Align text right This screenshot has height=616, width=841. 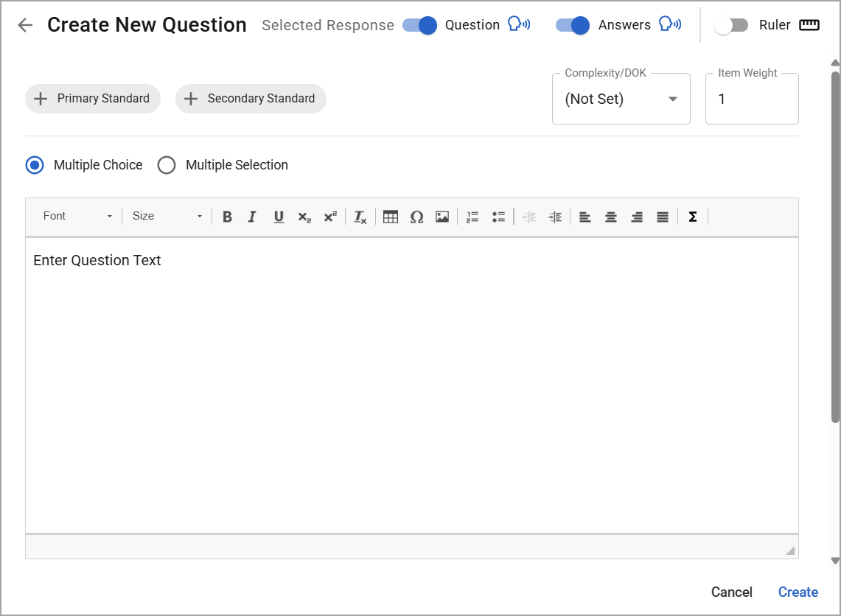[637, 217]
